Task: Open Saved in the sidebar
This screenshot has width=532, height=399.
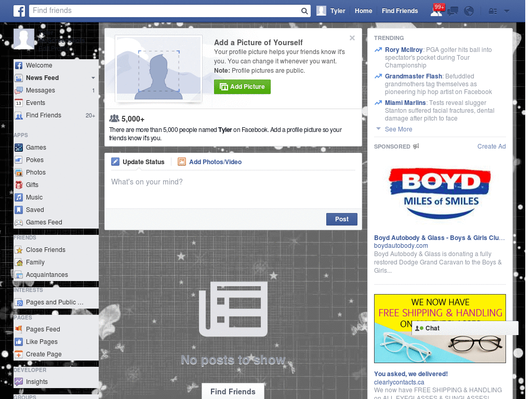Action: [56, 210]
